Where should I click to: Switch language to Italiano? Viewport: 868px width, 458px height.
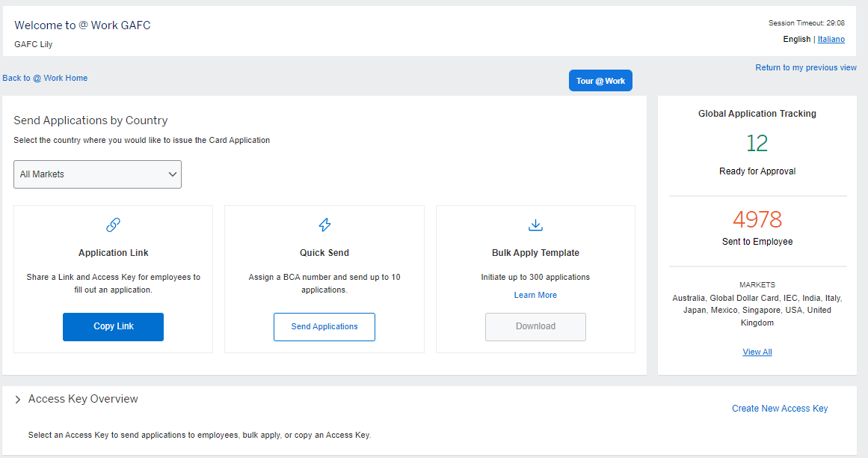pos(831,39)
